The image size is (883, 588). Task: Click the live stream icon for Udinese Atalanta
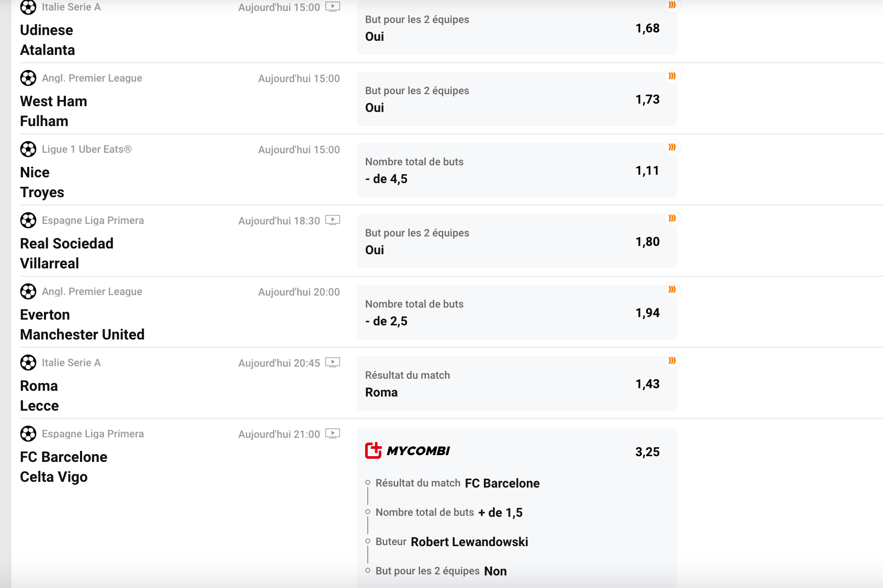tap(333, 7)
